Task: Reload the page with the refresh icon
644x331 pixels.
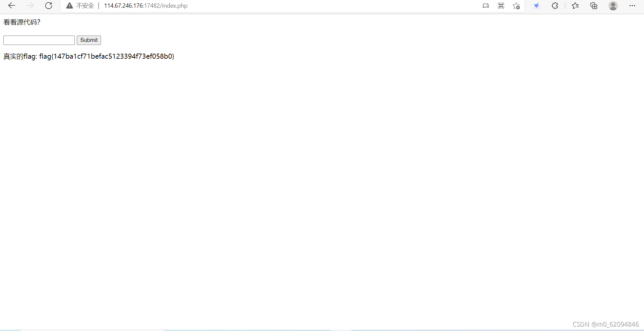Action: 49,6
